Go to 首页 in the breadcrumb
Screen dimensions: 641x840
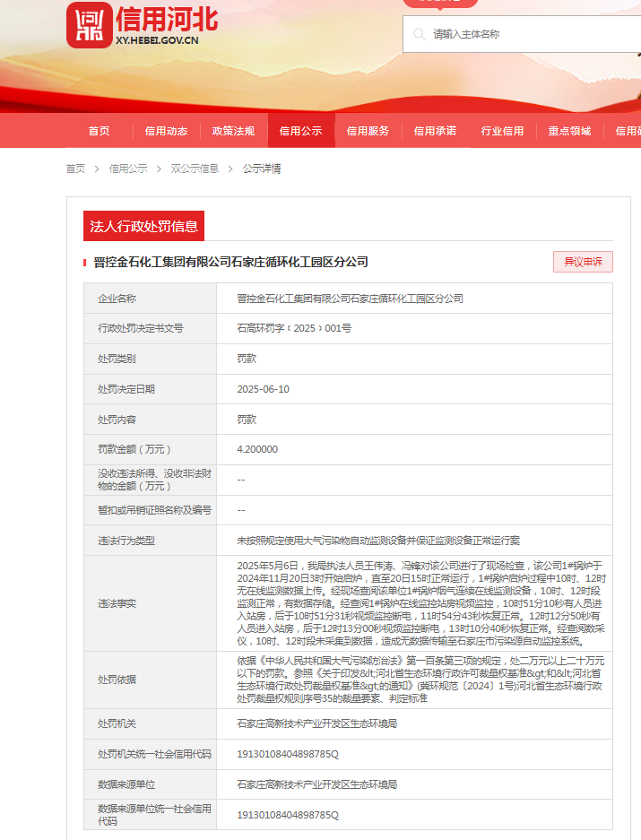click(75, 169)
